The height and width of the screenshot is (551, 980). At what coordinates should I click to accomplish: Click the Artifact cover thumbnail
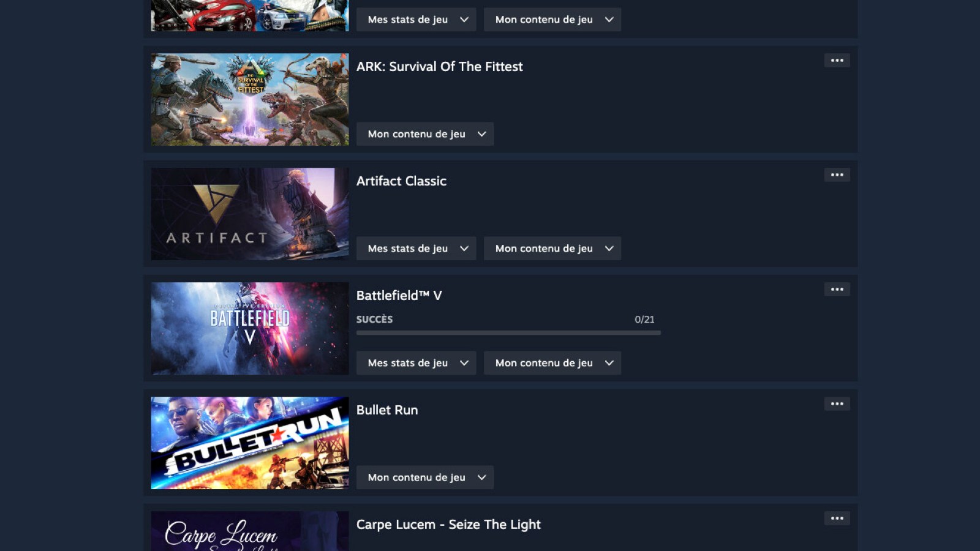tap(250, 214)
